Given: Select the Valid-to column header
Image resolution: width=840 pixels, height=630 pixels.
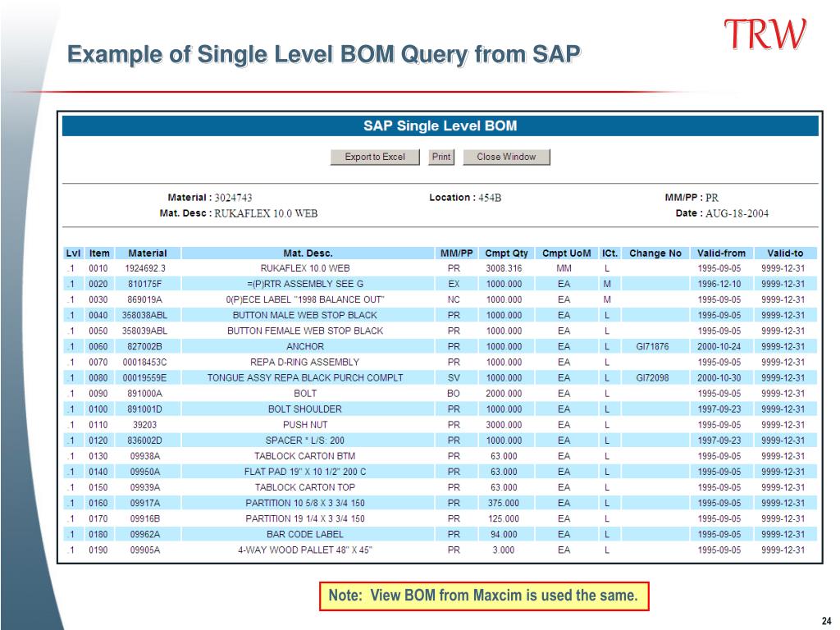Looking at the screenshot, I should coord(785,253).
